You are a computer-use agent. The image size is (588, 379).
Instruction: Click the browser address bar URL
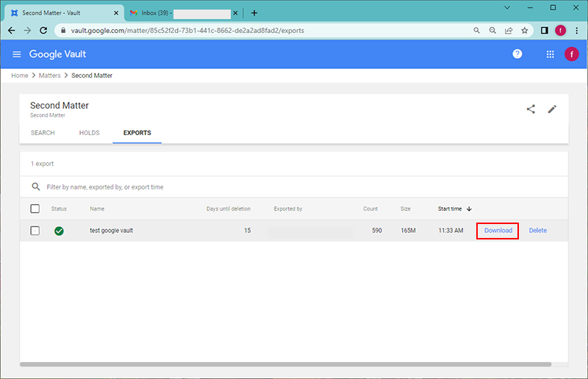pos(187,30)
